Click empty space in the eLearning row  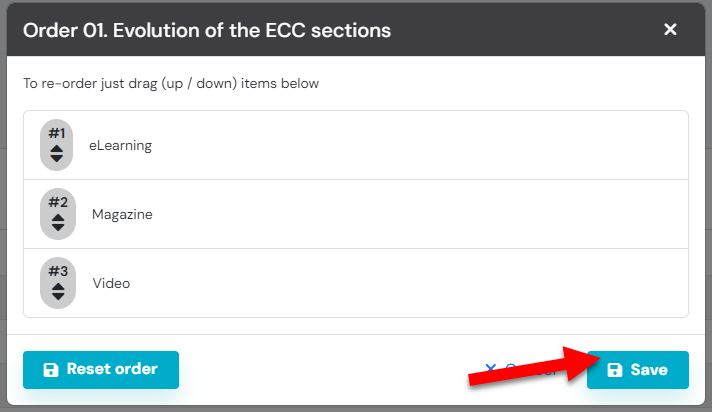pos(420,145)
